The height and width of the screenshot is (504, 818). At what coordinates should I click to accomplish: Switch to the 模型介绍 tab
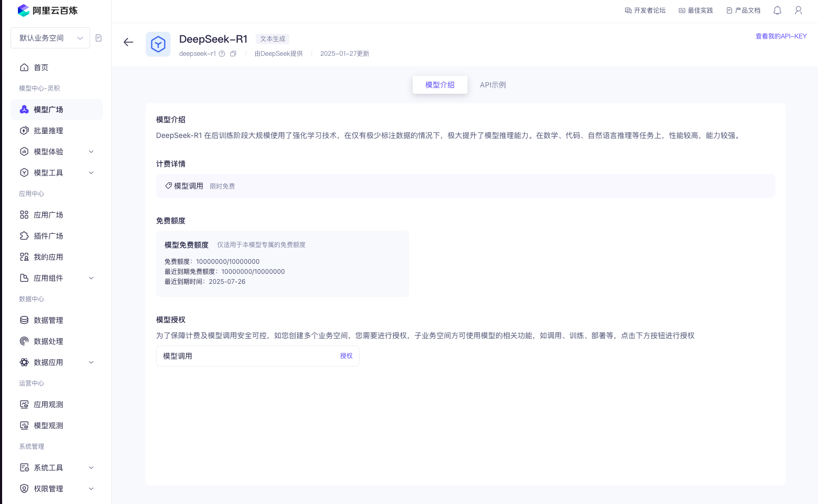coord(440,85)
